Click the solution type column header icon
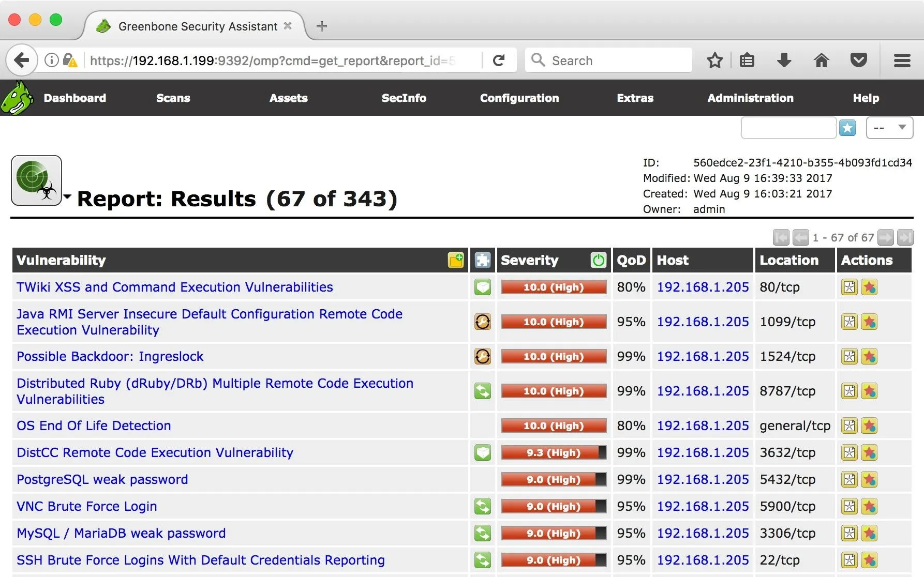The image size is (924, 577). [483, 260]
